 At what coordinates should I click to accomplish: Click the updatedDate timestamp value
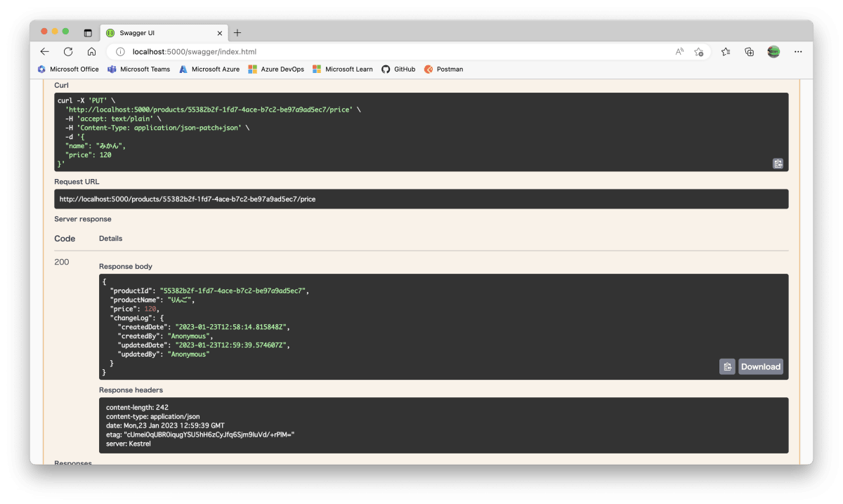(232, 345)
